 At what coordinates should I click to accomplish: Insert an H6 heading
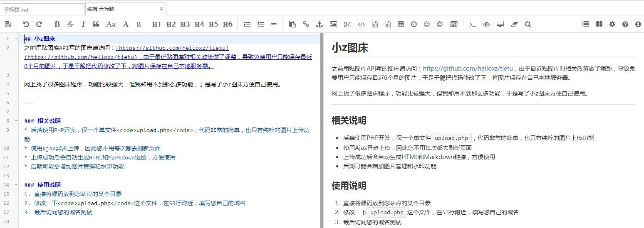228,25
